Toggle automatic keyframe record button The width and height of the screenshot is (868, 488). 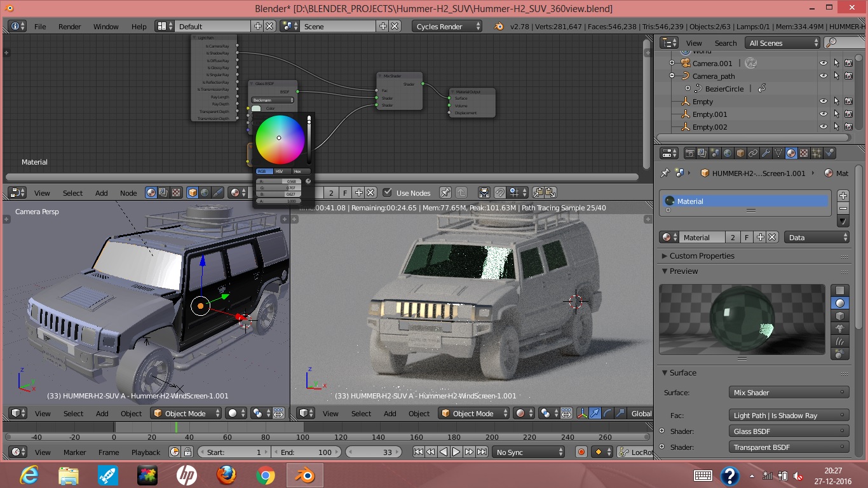(x=581, y=452)
